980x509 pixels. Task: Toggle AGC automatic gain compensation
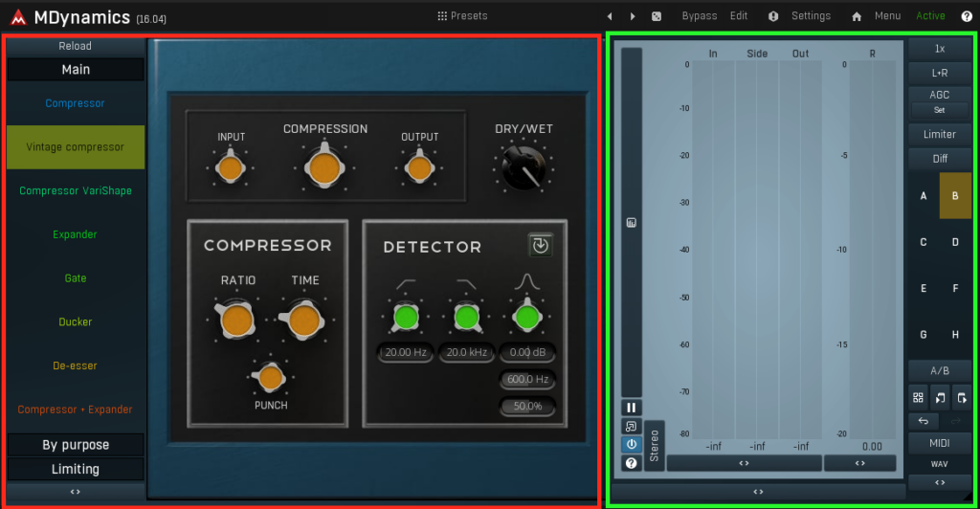click(940, 95)
